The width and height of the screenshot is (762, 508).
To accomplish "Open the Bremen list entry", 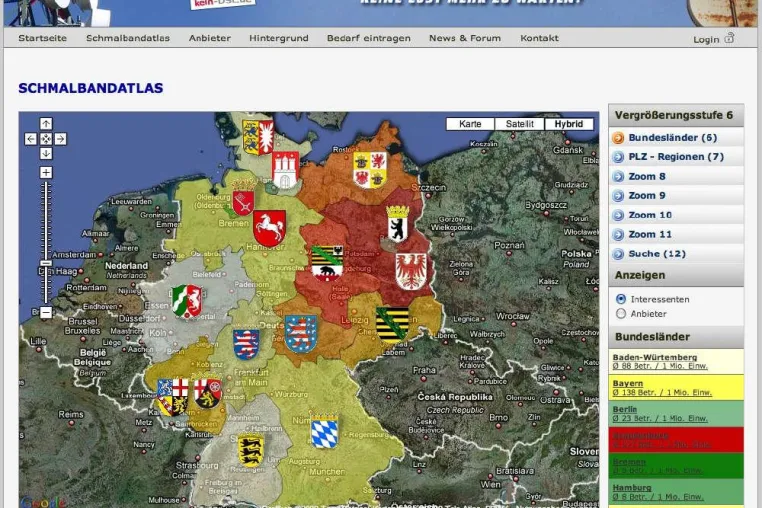I will [676, 466].
